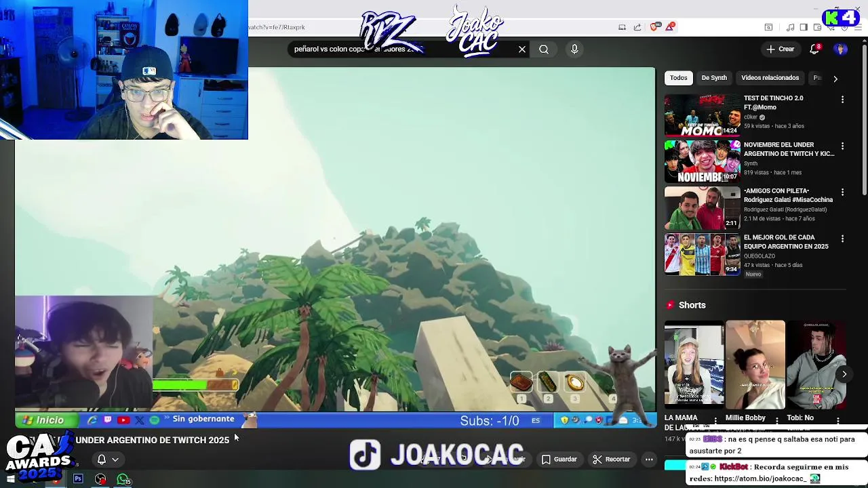Viewport: 868px width, 488px height.
Task: Click the Twitch icon in video taskbar
Action: 107,420
